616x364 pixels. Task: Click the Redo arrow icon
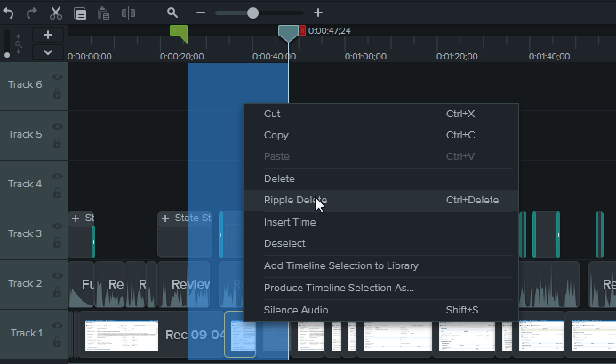[33, 13]
